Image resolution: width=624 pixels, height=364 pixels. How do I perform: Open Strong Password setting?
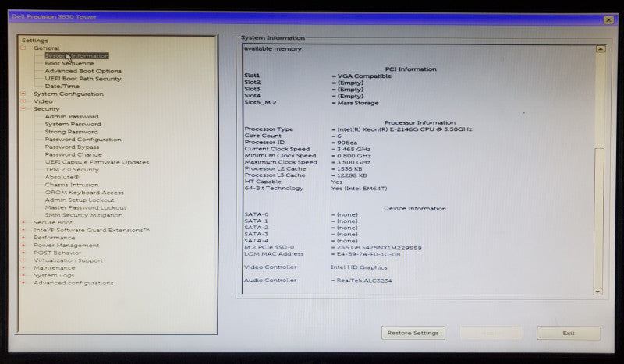click(71, 132)
